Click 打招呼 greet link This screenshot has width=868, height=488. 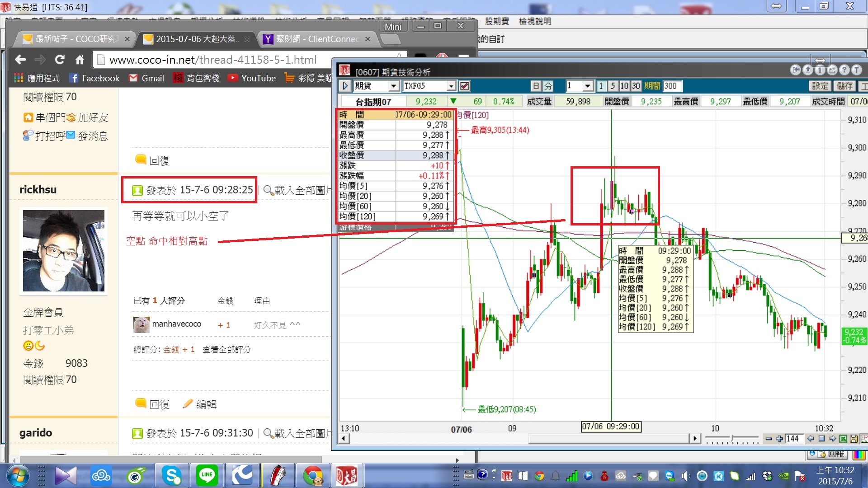click(x=44, y=136)
